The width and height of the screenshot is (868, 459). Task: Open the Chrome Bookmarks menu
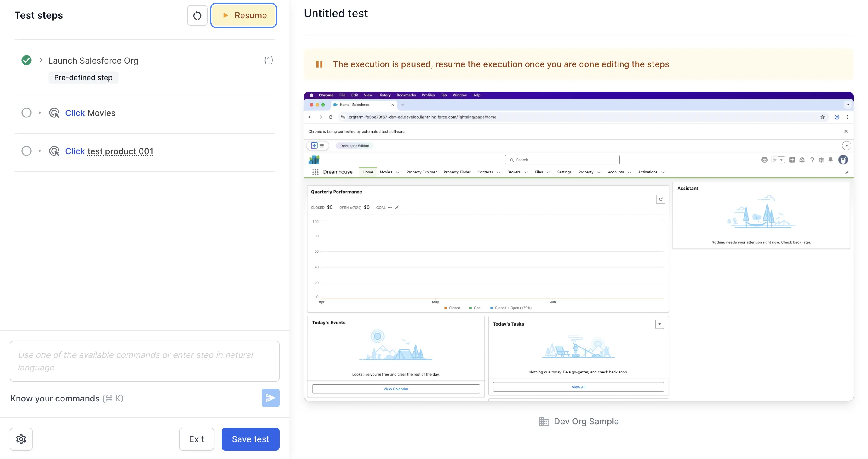click(x=406, y=95)
